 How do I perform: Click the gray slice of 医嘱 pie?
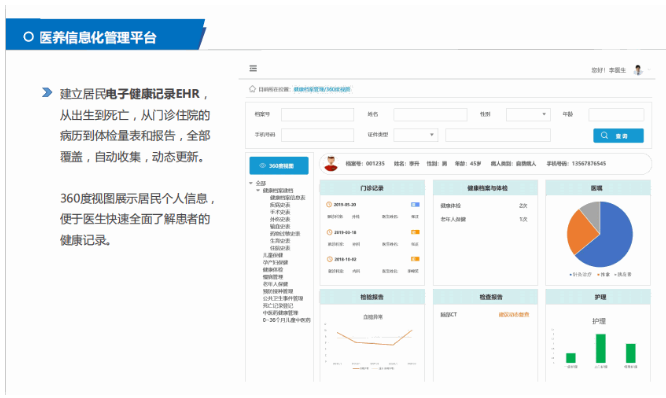[592, 212]
